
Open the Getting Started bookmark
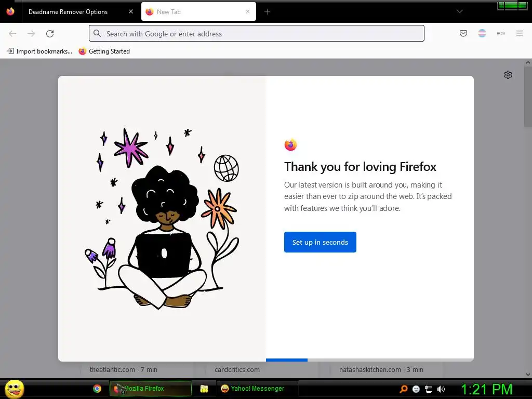(x=104, y=51)
